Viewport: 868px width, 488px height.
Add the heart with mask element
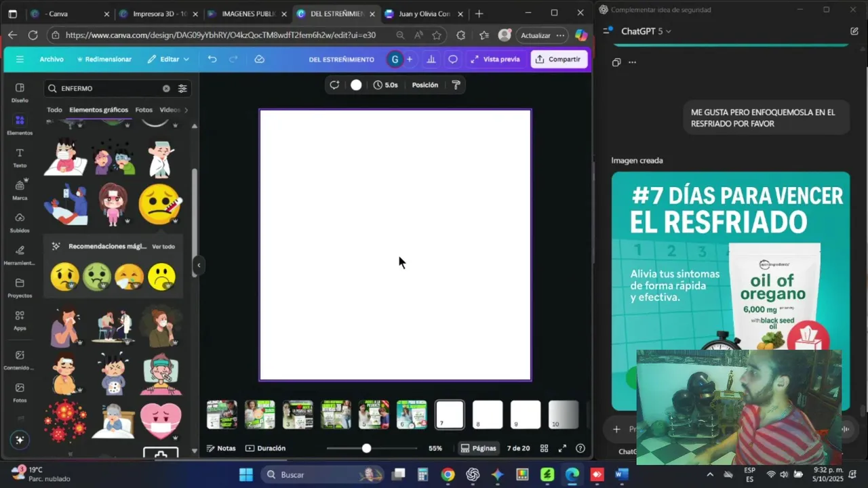[161, 420]
